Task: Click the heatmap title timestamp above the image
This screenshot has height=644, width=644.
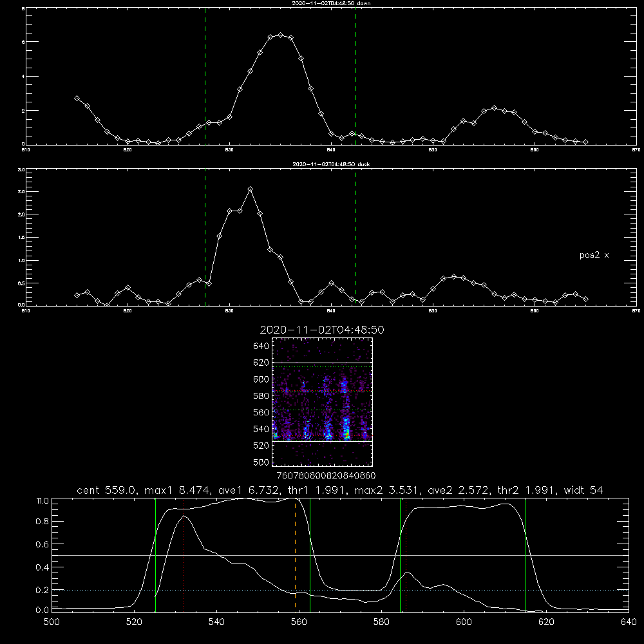Action: click(322, 330)
